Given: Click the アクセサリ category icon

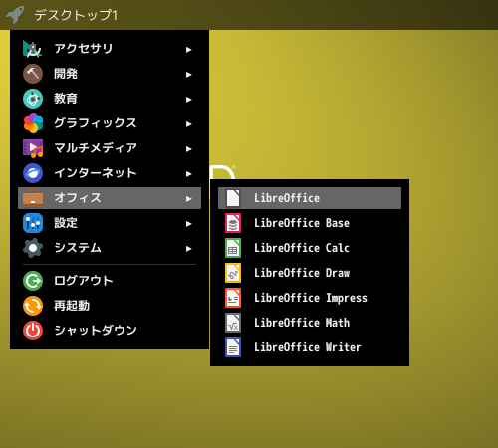Looking at the screenshot, I should [x=33, y=49].
